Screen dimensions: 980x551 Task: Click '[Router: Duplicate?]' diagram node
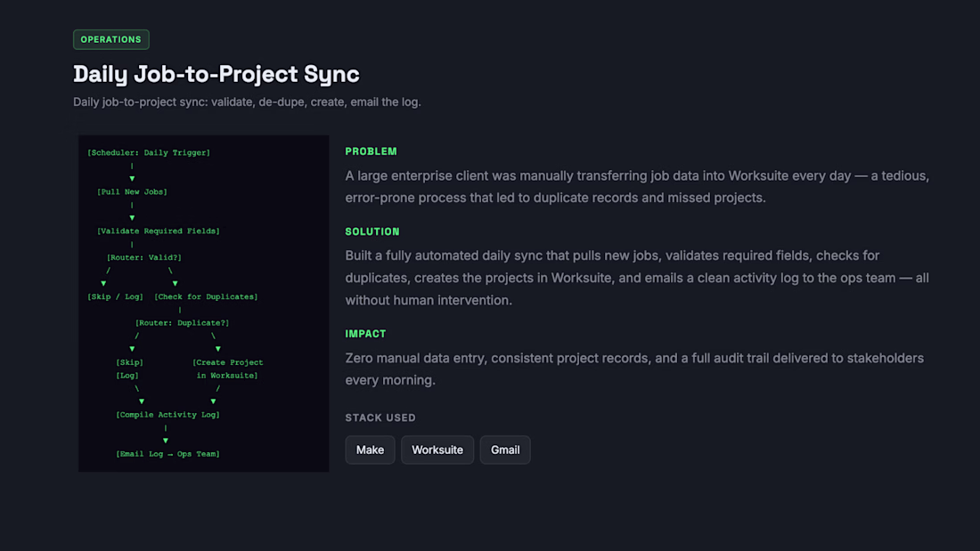[182, 323]
